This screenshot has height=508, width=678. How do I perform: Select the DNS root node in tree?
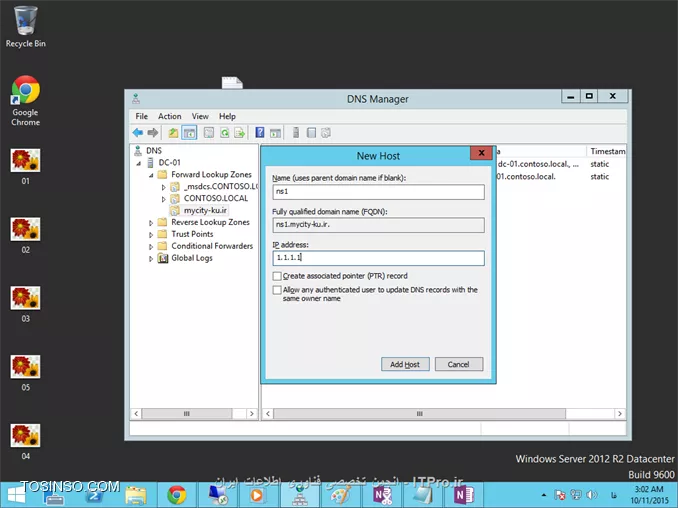point(154,150)
